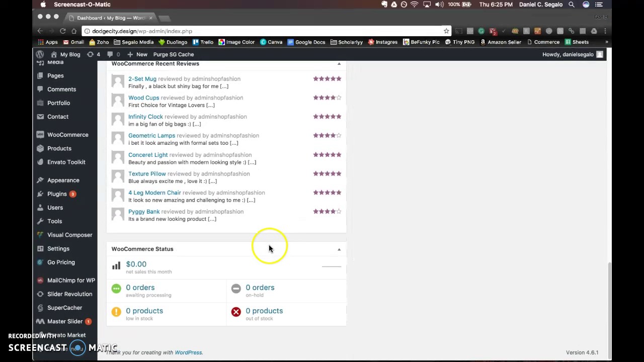
Task: Open Go Pricing in the sidebar
Action: pos(61,262)
